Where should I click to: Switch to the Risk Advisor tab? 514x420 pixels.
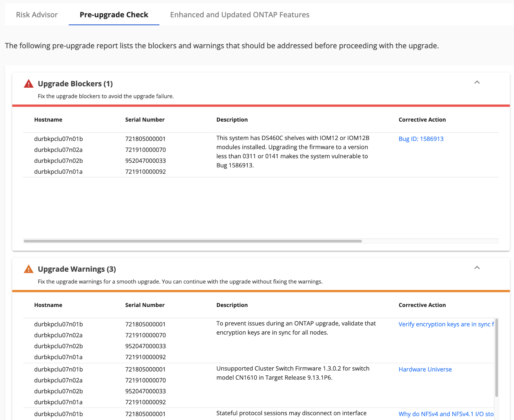(x=37, y=15)
